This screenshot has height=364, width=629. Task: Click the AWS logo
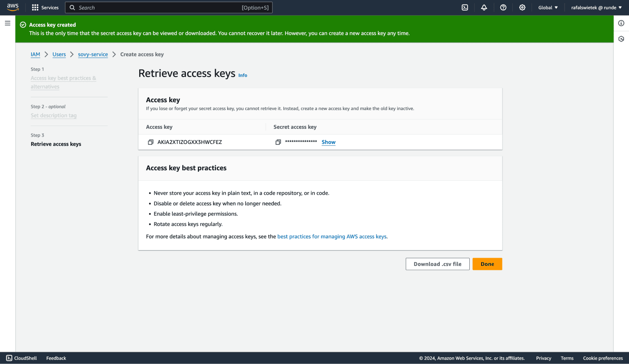[x=13, y=7]
